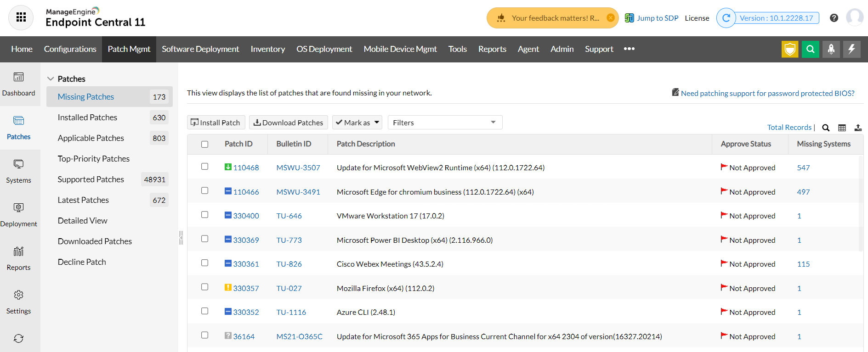Click the Jump to SDP icon

click(x=630, y=18)
